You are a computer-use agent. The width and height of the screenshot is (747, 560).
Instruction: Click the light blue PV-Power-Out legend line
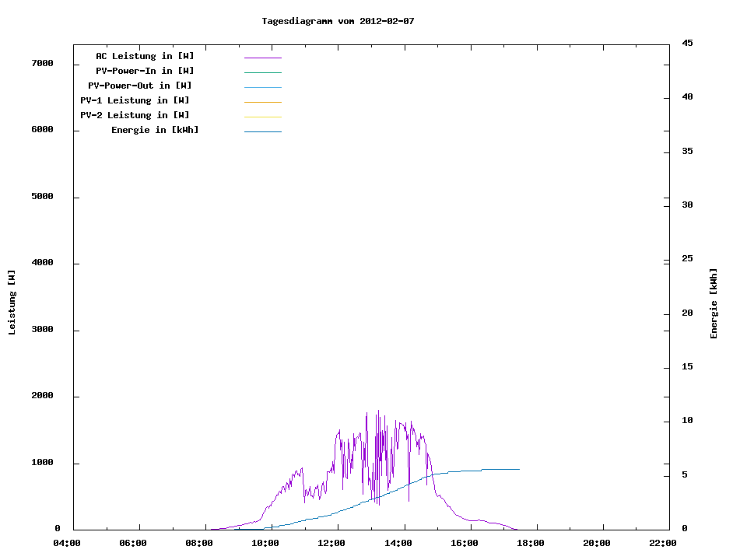[262, 87]
